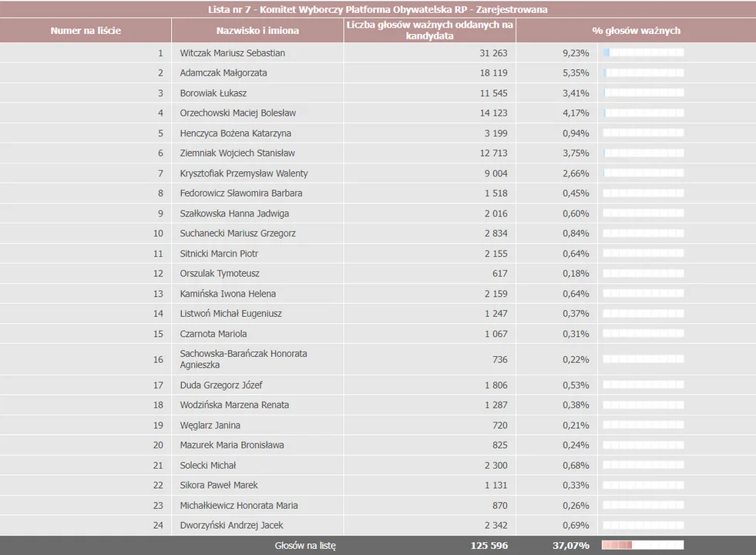Select candidate Solecki Michał
This screenshot has width=756, height=555.
[x=208, y=466]
